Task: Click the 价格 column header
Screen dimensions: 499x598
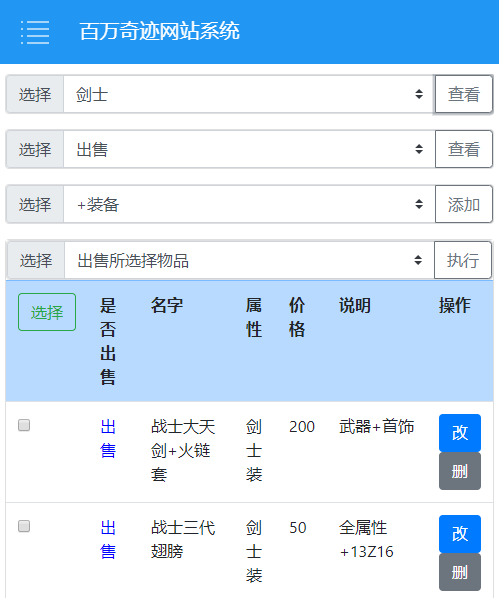Action: pos(297,317)
